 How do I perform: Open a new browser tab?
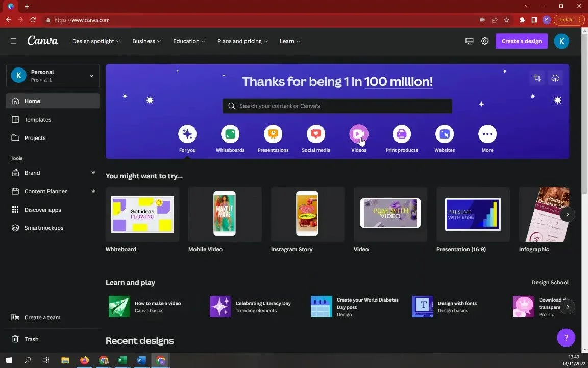pos(27,6)
